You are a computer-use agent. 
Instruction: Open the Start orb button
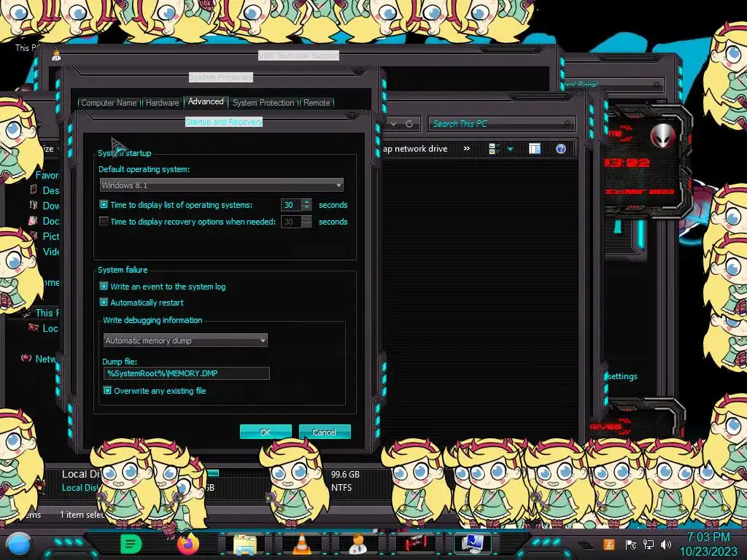[x=19, y=544]
